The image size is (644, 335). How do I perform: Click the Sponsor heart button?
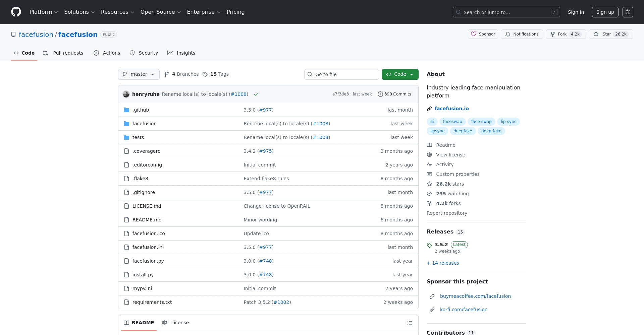tap(483, 34)
